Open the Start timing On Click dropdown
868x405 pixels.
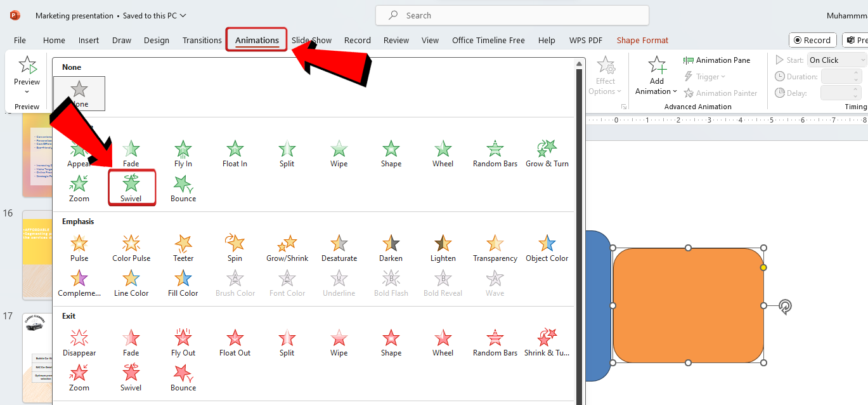tap(836, 60)
